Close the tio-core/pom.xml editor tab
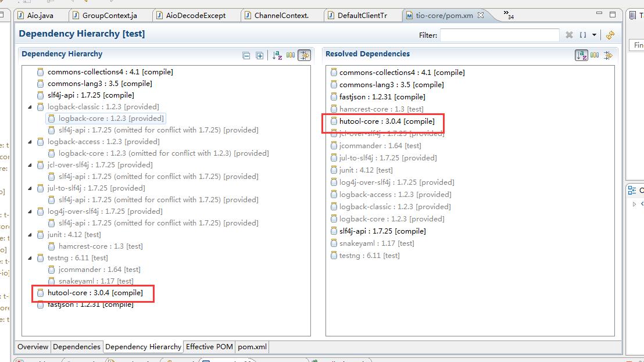Viewport: 644px width, 362px height. [481, 16]
